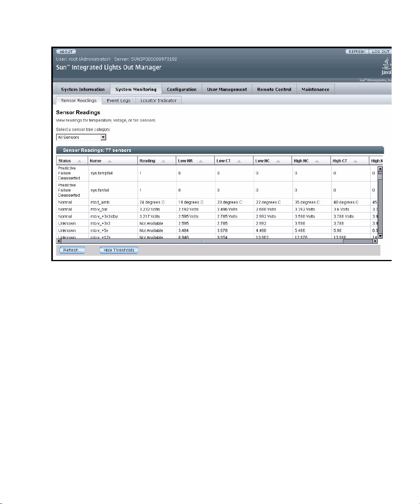The height and width of the screenshot is (504, 420).
Task: Sort by Status column arrow
Action: [x=79, y=161]
